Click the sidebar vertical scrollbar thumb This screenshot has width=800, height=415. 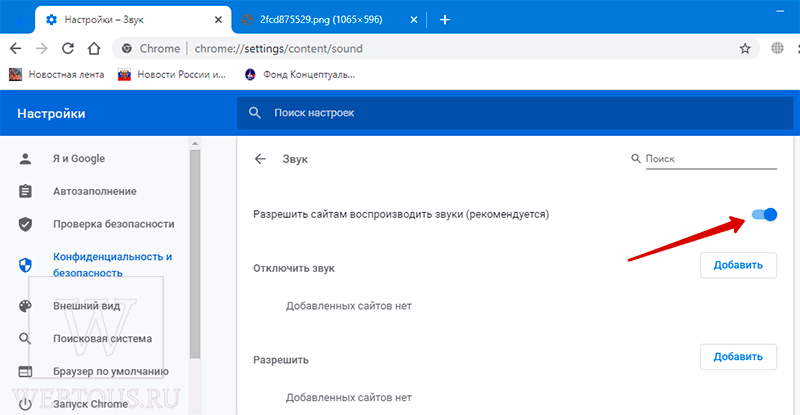click(195, 254)
